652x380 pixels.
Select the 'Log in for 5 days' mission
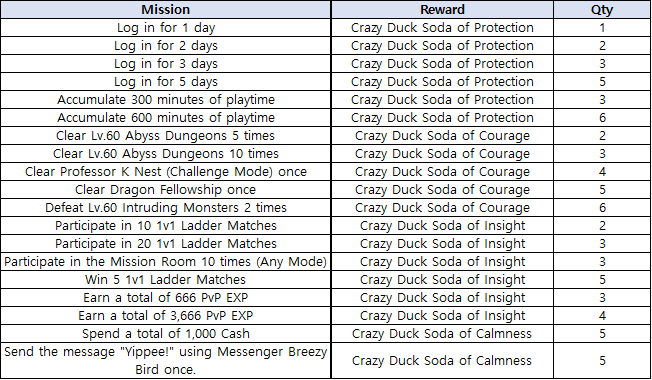(165, 81)
